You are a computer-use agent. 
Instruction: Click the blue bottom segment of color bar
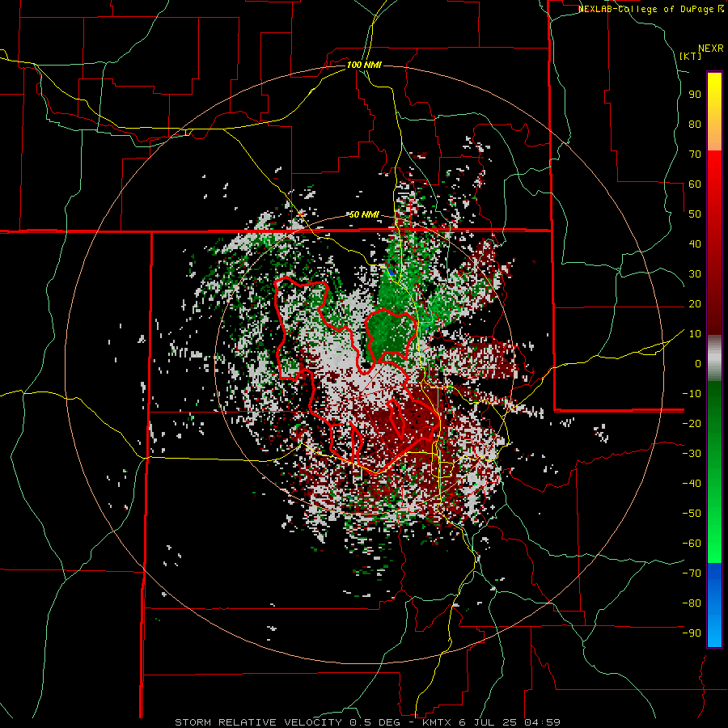coord(714,605)
